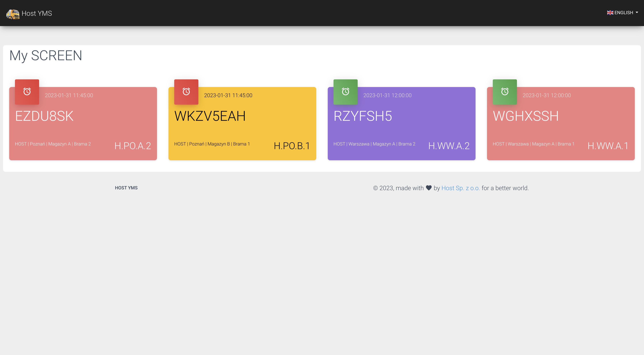Click the truck logo icon
This screenshot has height=355, width=644.
pyautogui.click(x=13, y=13)
